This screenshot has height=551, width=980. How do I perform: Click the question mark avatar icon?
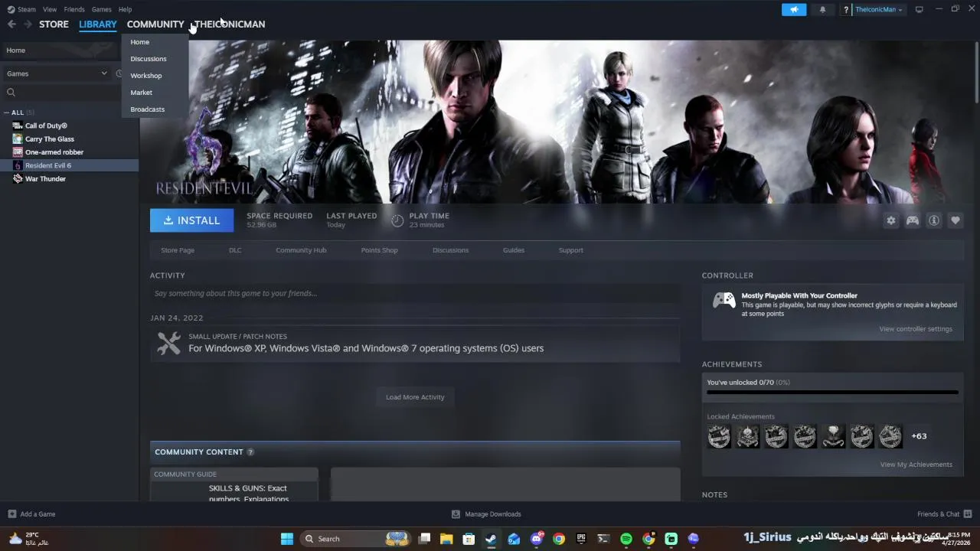(846, 10)
